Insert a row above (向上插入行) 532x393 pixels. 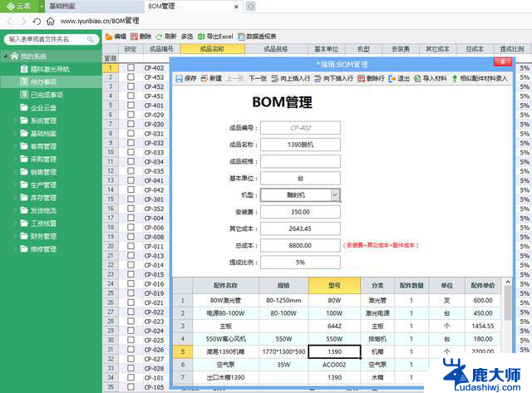[x=291, y=79]
